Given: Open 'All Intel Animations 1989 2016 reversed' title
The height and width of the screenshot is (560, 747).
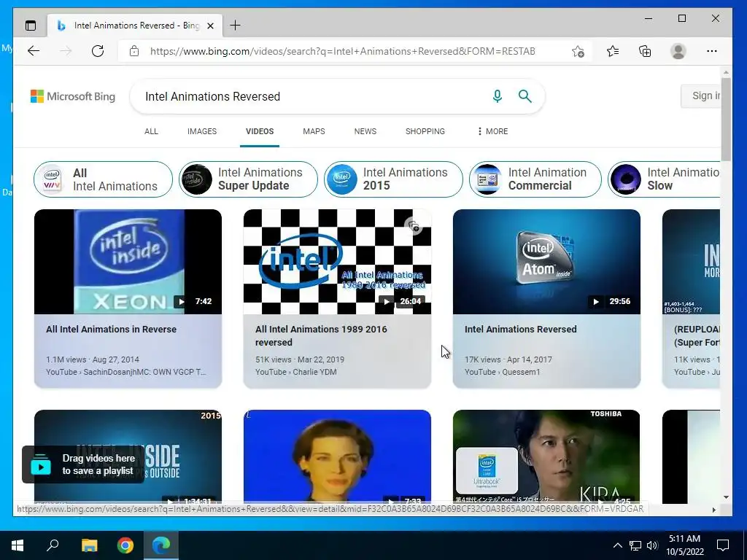Looking at the screenshot, I should (321, 335).
